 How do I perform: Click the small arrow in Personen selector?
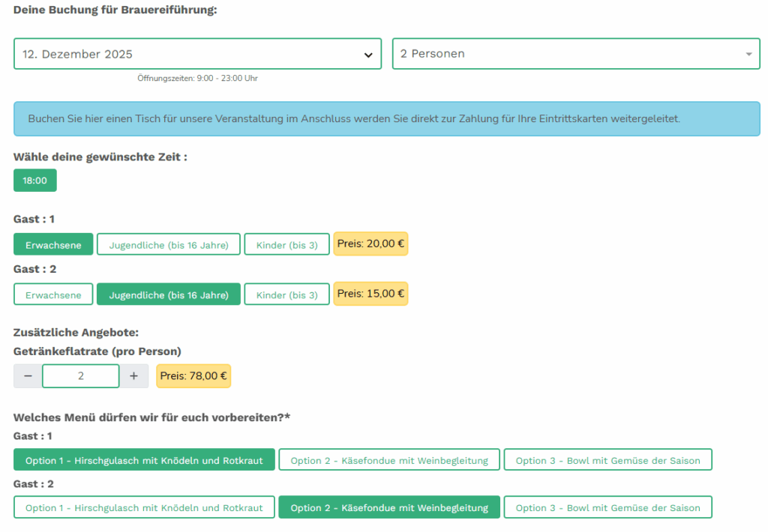tap(748, 54)
